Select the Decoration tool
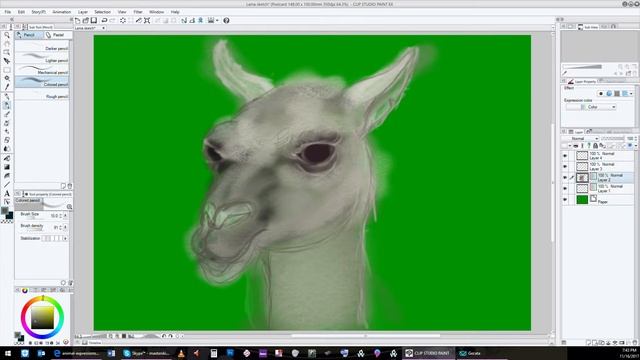Image resolution: width=640 pixels, height=360 pixels. point(7,131)
